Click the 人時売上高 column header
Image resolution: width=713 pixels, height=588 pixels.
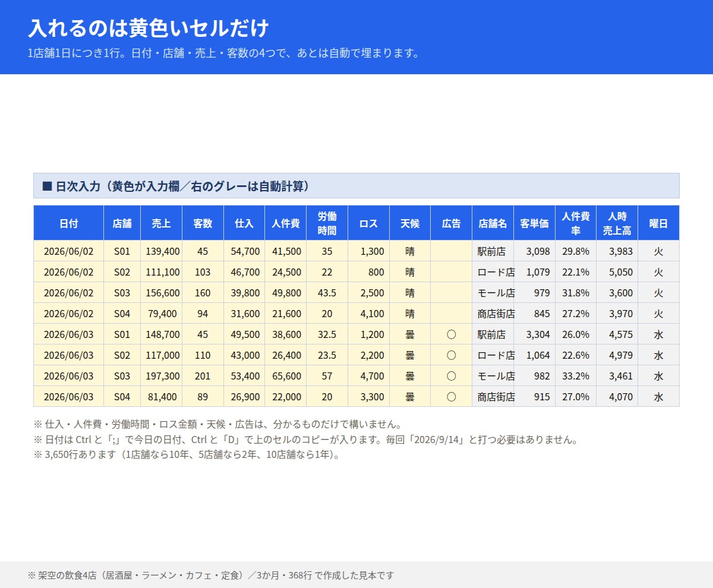tap(617, 223)
